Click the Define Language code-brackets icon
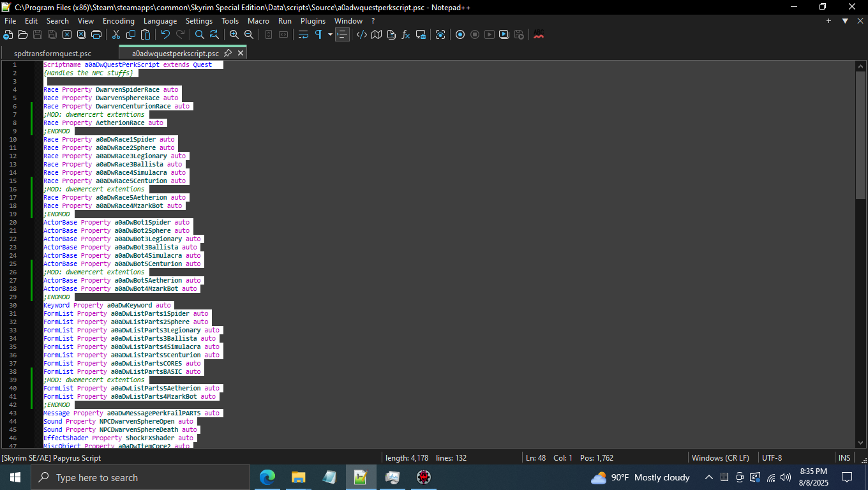Screen dimensions: 868x490 362,34
